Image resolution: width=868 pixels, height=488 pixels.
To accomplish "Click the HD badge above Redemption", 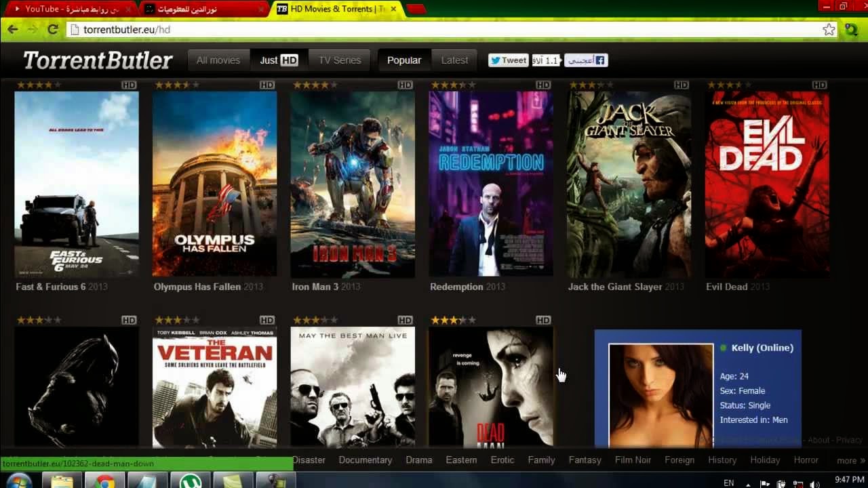I will (x=543, y=85).
